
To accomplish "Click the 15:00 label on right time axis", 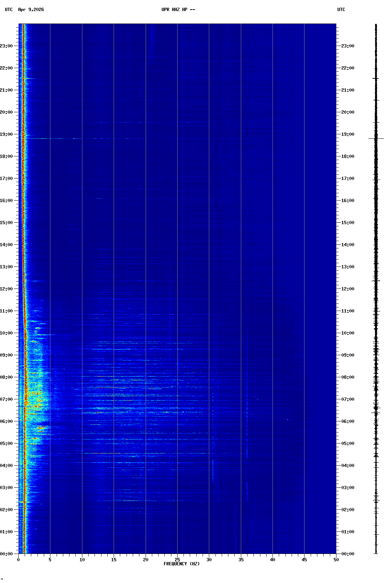I will (x=348, y=223).
